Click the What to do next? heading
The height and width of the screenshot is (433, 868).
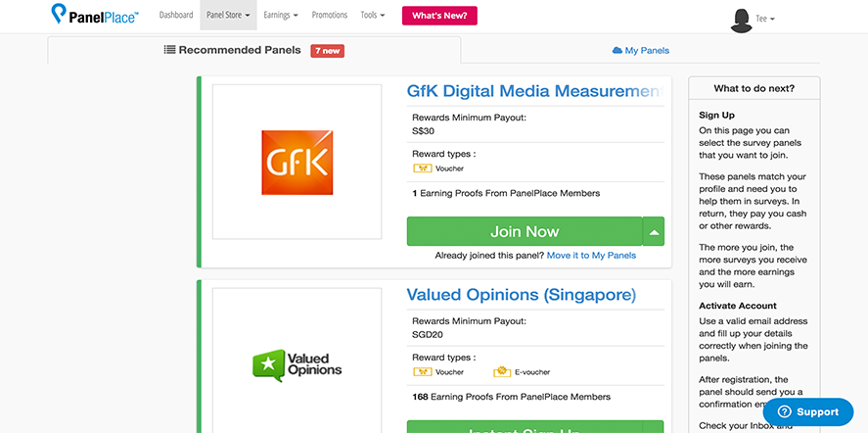tap(754, 88)
